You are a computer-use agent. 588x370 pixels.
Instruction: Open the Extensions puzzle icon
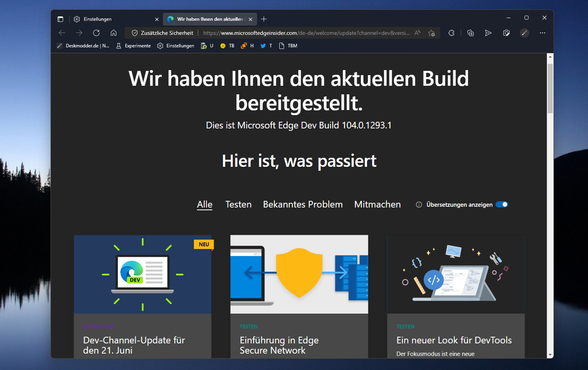pyautogui.click(x=451, y=33)
